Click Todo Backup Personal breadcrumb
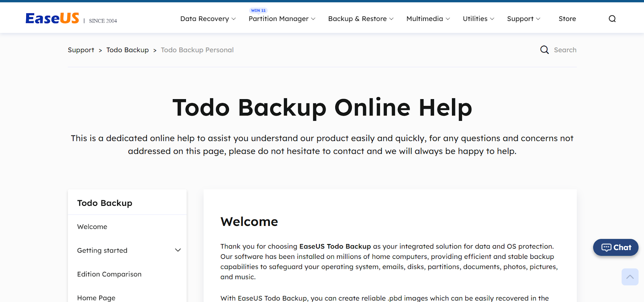 pos(197,50)
